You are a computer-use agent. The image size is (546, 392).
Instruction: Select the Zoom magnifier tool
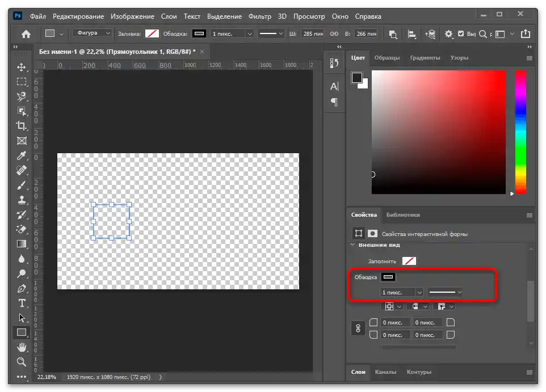click(x=22, y=362)
